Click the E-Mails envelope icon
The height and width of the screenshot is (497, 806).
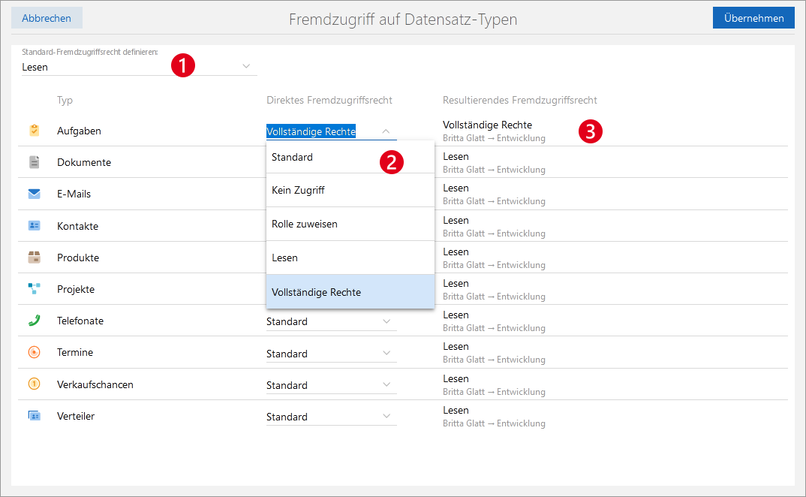34,194
